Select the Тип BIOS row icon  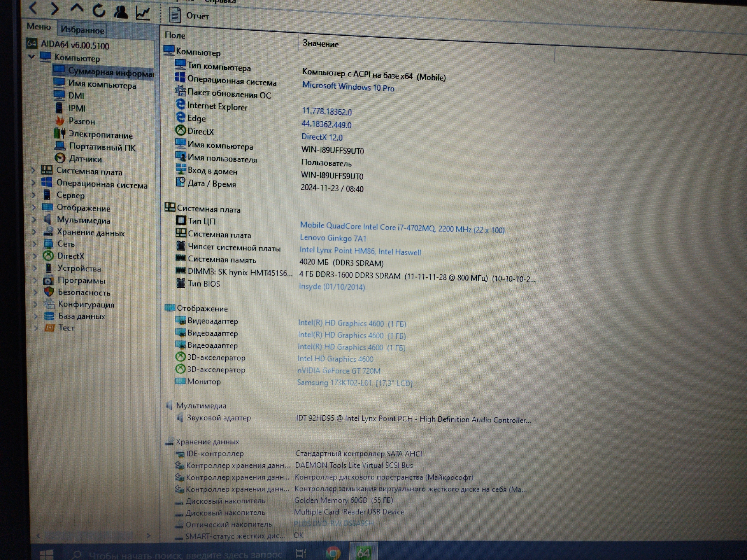pyautogui.click(x=181, y=283)
